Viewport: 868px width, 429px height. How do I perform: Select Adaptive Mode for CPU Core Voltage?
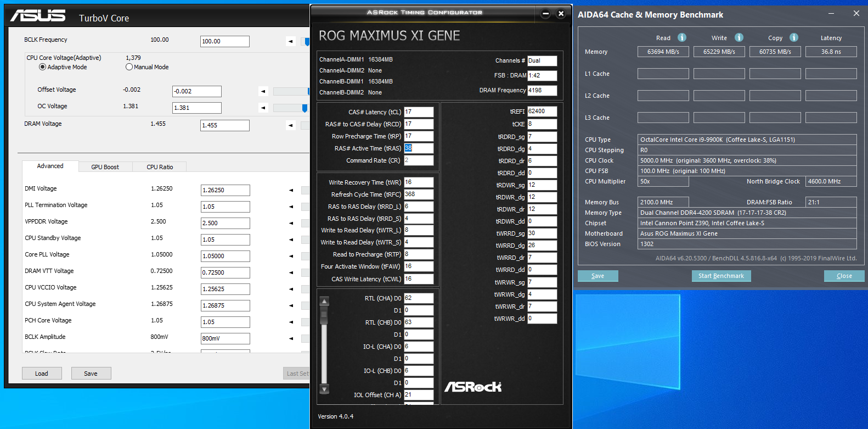42,67
